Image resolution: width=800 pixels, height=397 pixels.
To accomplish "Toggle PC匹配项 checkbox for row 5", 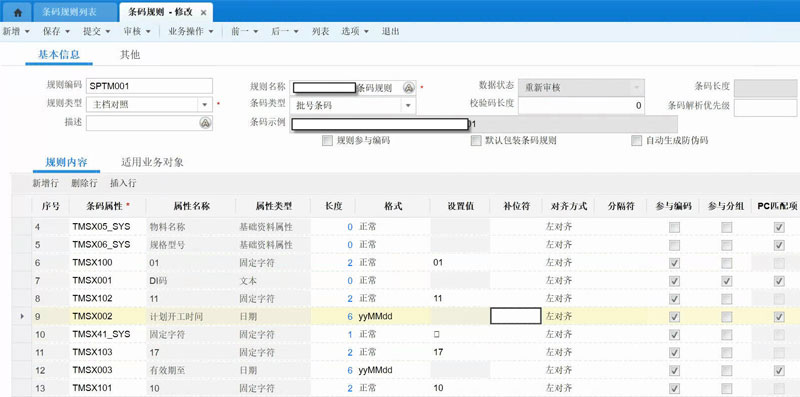I will click(779, 245).
